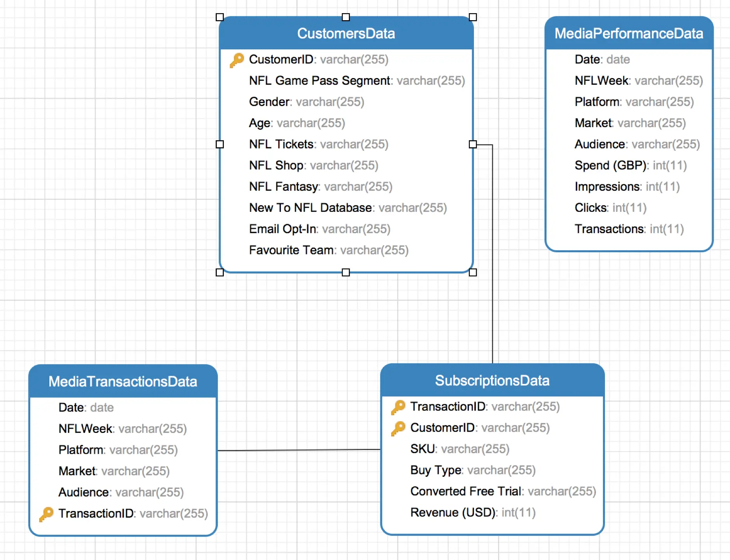Click the bottom-center selection handle of CustomersData

pyautogui.click(x=346, y=272)
